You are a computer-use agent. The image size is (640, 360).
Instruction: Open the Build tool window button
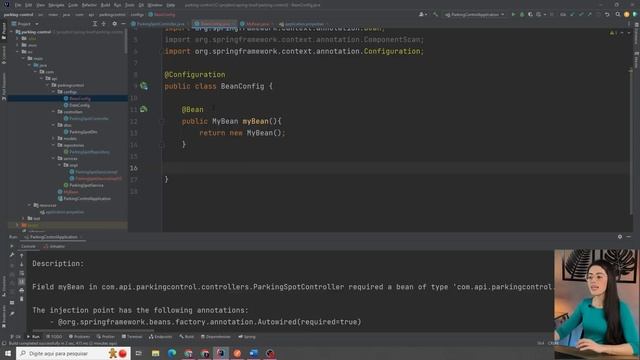[x=187, y=337]
